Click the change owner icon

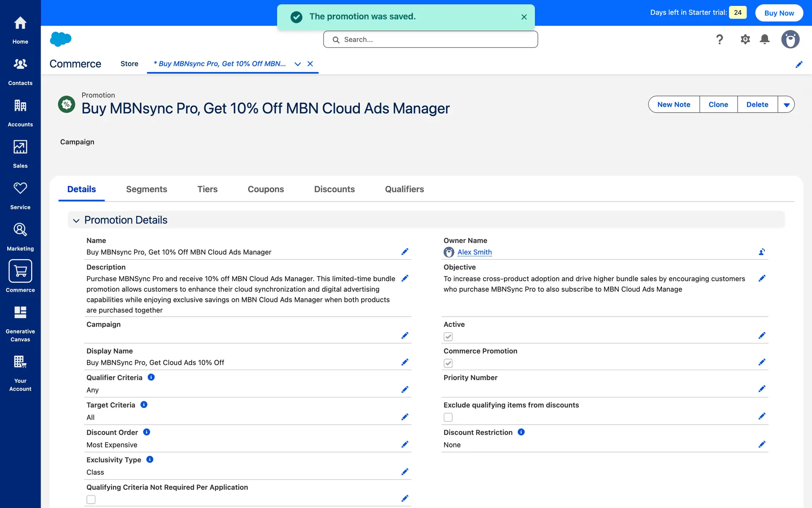click(x=762, y=252)
